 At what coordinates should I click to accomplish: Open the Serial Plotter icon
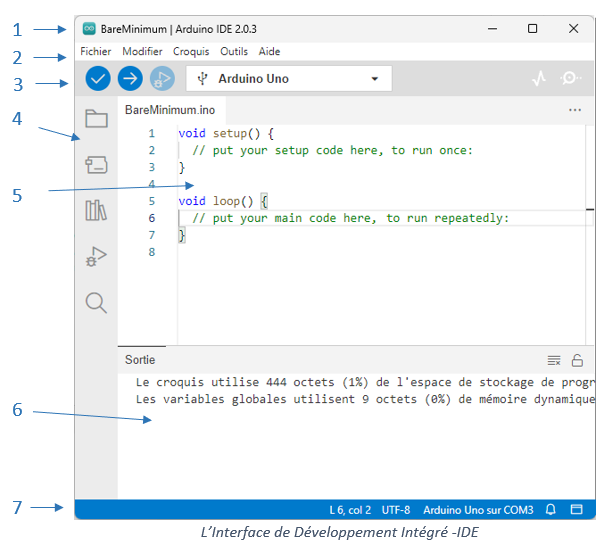(539, 78)
